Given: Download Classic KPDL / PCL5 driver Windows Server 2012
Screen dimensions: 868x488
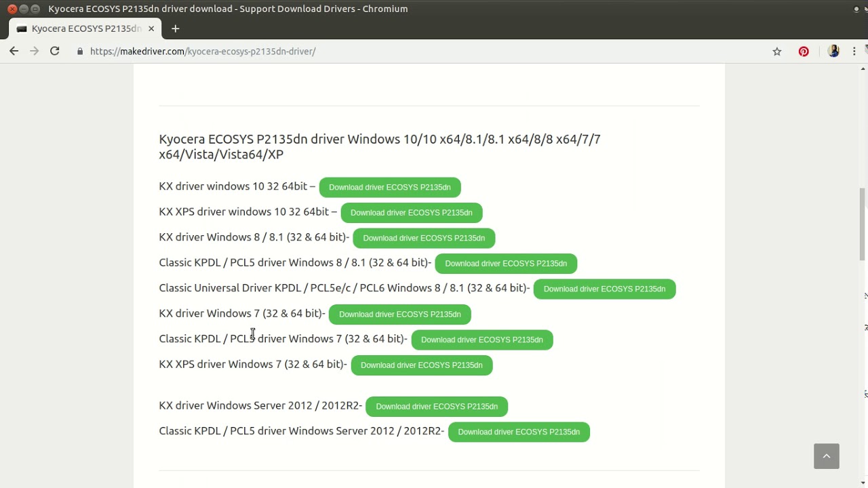Looking at the screenshot, I should pos(519,432).
